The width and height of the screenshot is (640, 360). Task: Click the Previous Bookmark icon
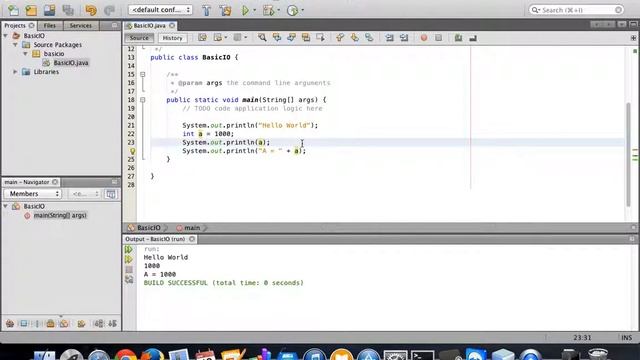[340, 38]
